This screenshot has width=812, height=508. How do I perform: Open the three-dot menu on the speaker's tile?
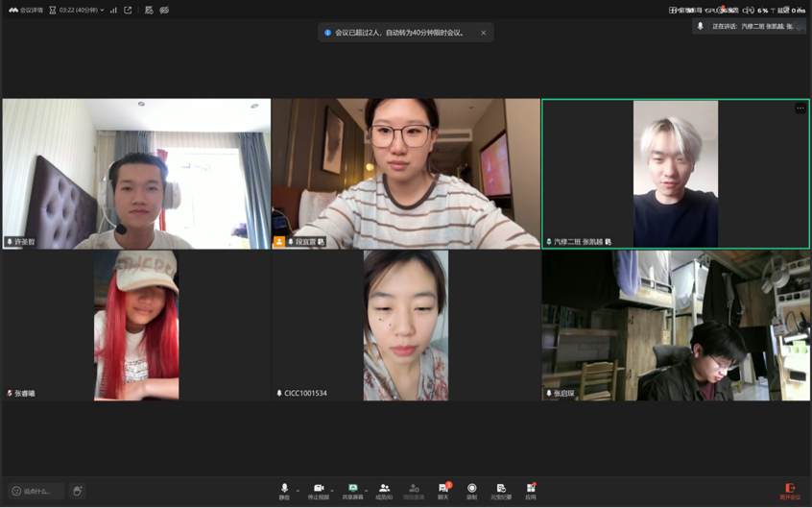[x=800, y=109]
